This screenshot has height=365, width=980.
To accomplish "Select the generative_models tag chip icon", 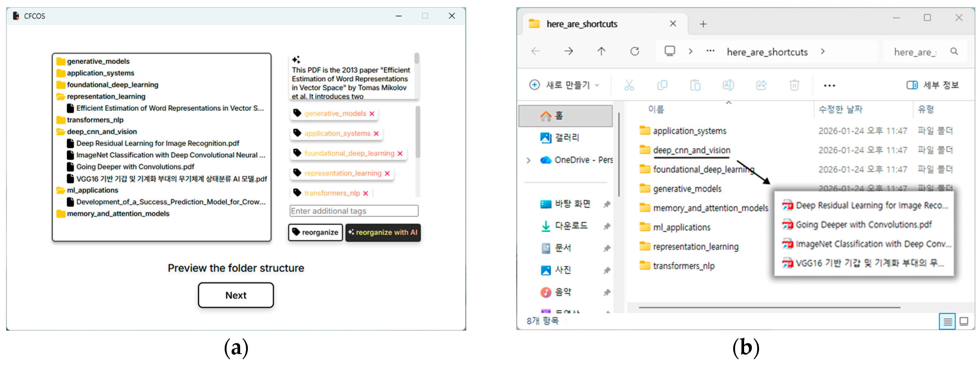I will [x=297, y=113].
